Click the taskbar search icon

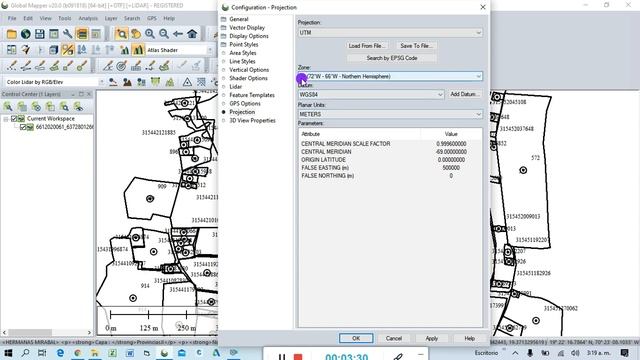point(25,353)
